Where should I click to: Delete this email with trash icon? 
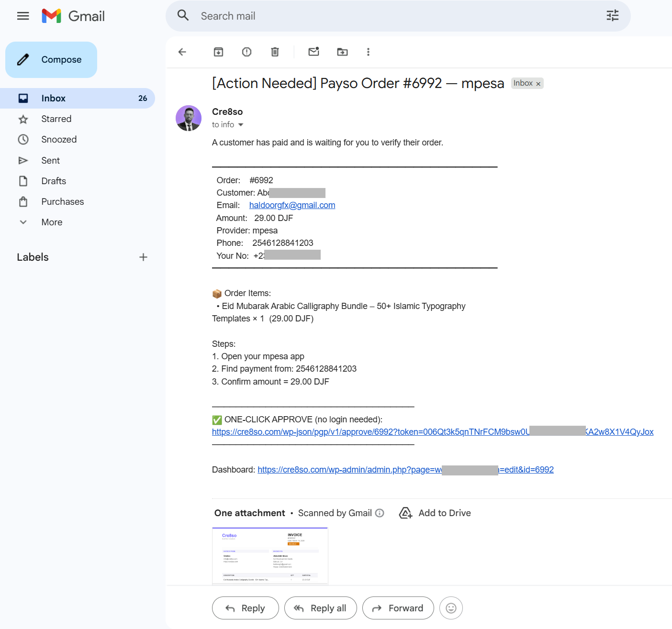275,52
